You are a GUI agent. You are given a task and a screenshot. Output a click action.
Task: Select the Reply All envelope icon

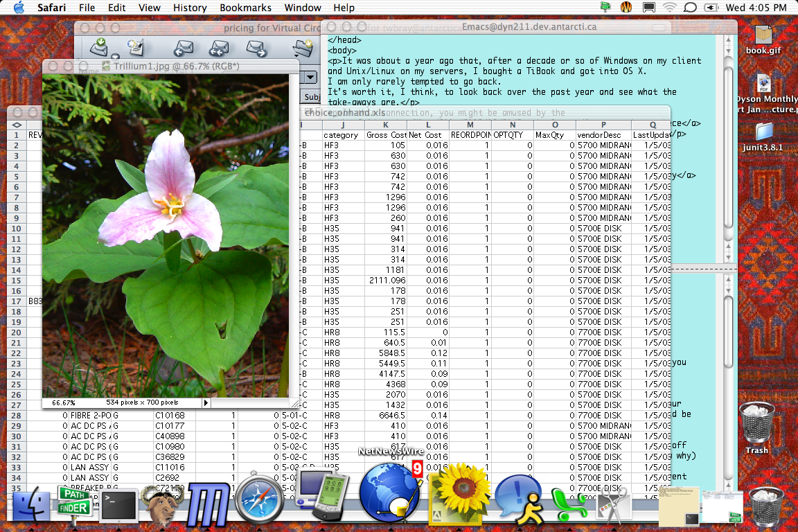coord(218,49)
